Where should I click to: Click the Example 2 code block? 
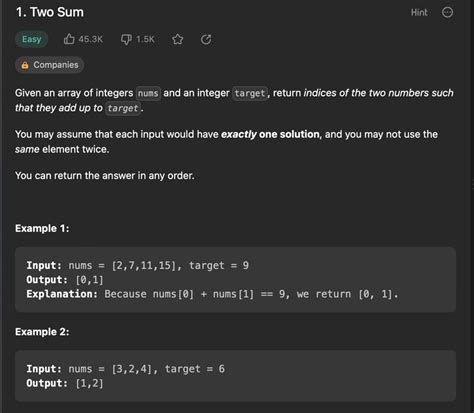pyautogui.click(x=235, y=376)
